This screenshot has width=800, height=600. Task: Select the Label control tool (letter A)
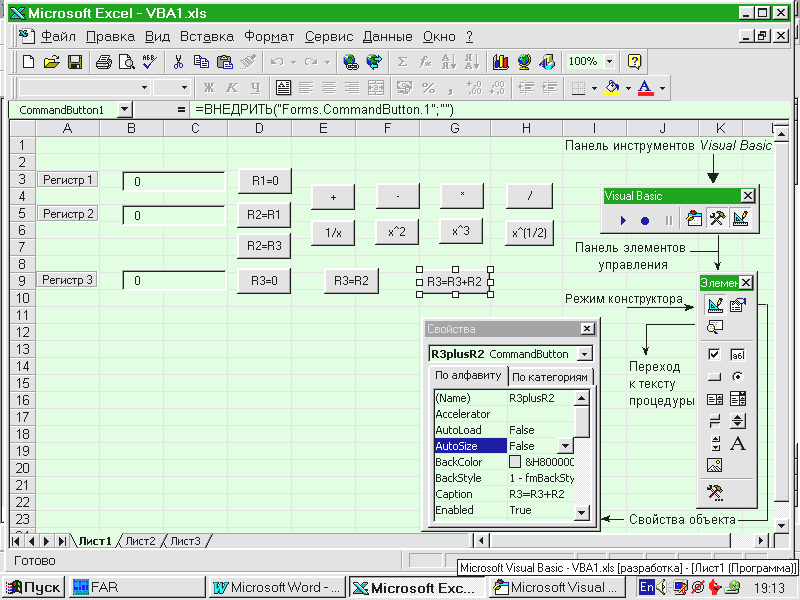click(x=738, y=443)
